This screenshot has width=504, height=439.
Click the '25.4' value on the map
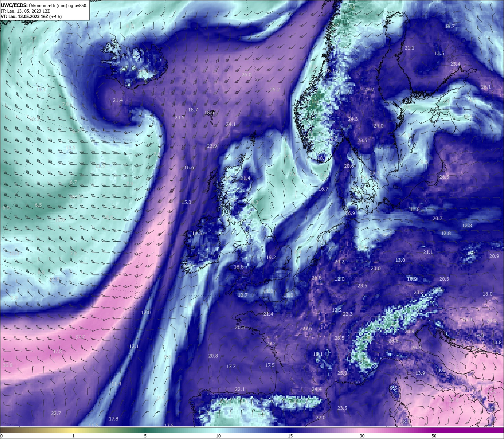tap(455, 64)
